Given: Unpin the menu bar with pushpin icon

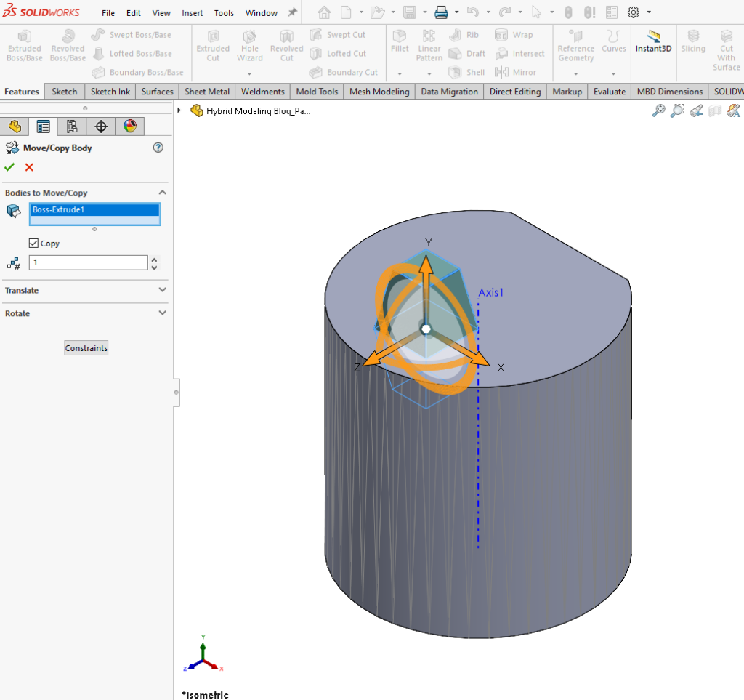Looking at the screenshot, I should tap(293, 12).
